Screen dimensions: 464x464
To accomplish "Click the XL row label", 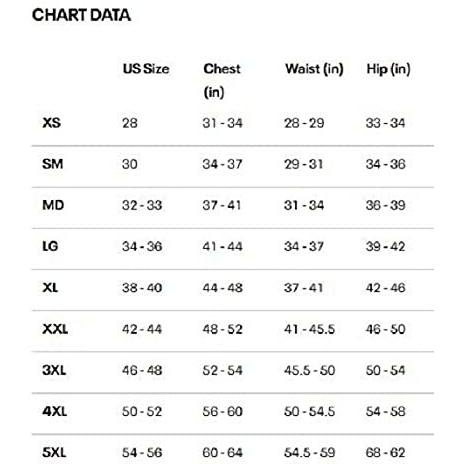I will 50,287.
